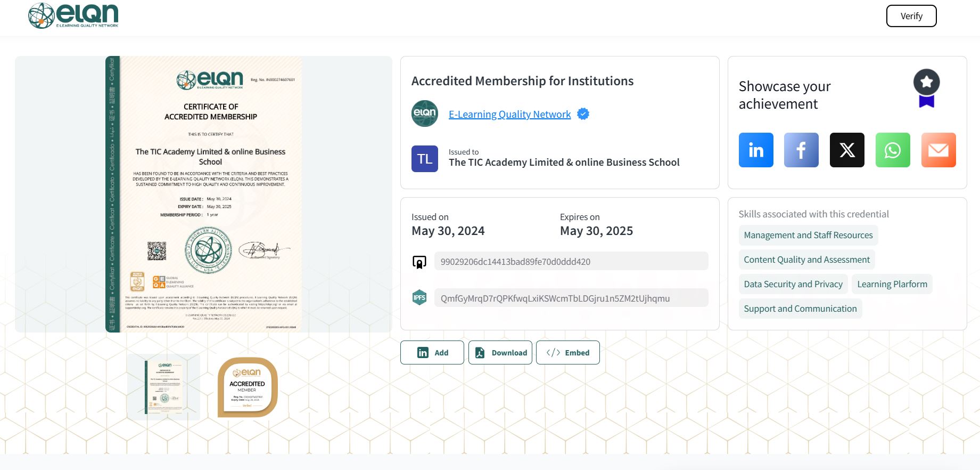Click the issued date May 30, 2024

(x=448, y=231)
